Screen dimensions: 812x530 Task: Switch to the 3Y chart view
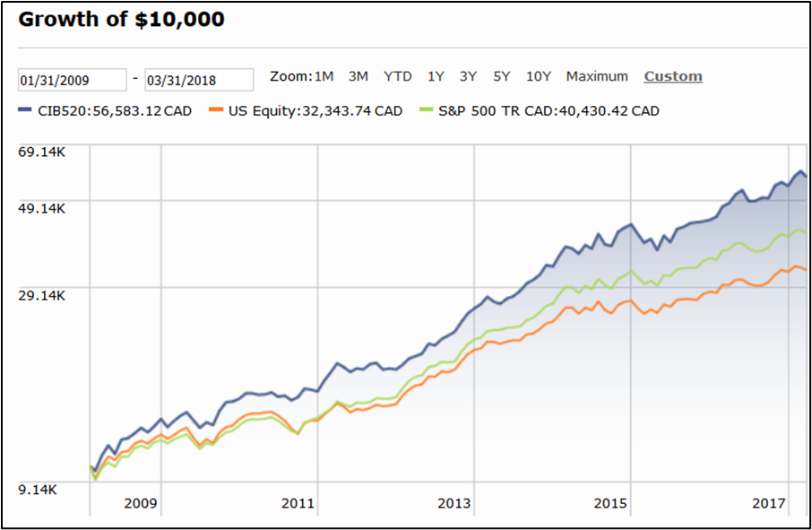tap(466, 76)
